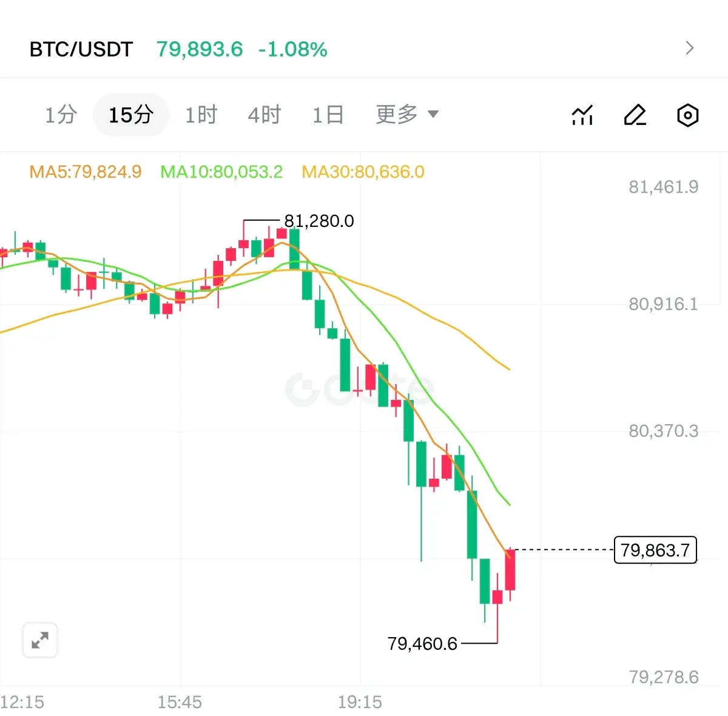This screenshot has width=728, height=716.
Task: Switch to 1分 timeframe
Action: [x=61, y=114]
